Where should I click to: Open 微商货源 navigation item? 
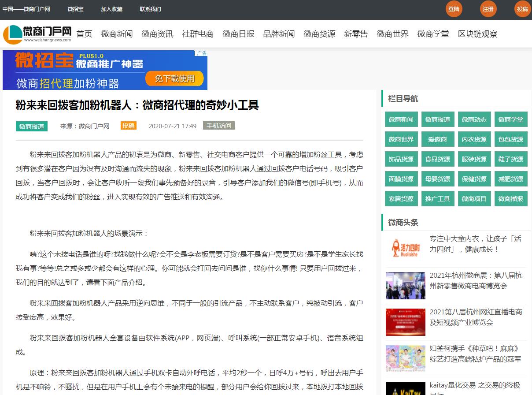pos(319,34)
